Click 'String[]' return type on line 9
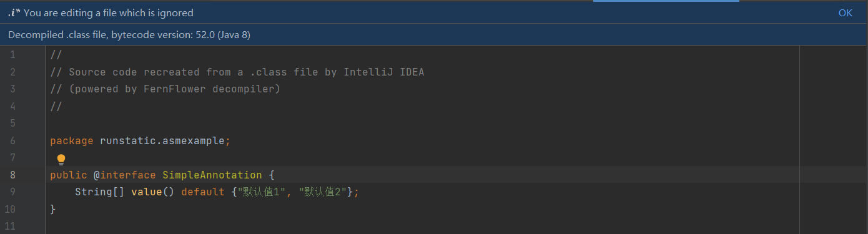 (x=100, y=192)
